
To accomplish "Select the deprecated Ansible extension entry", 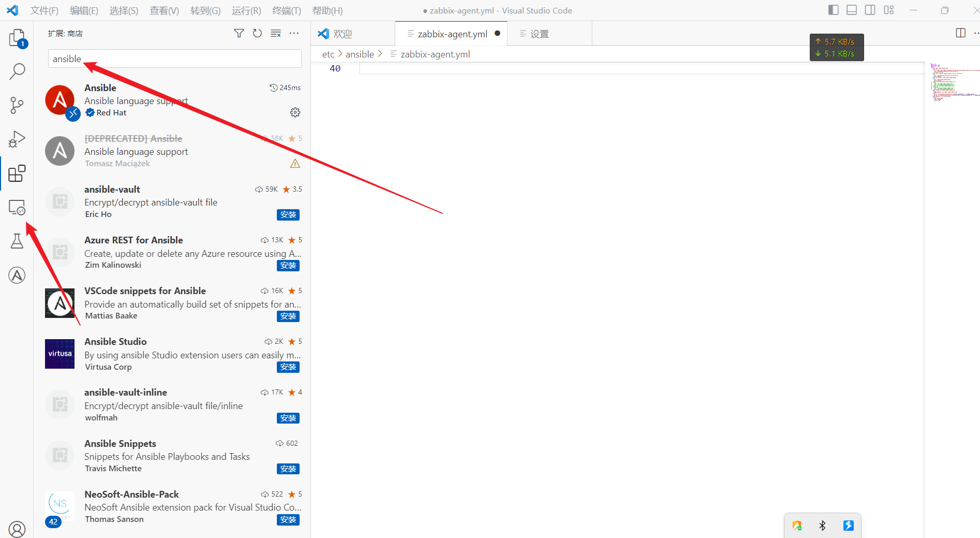I will click(x=172, y=151).
